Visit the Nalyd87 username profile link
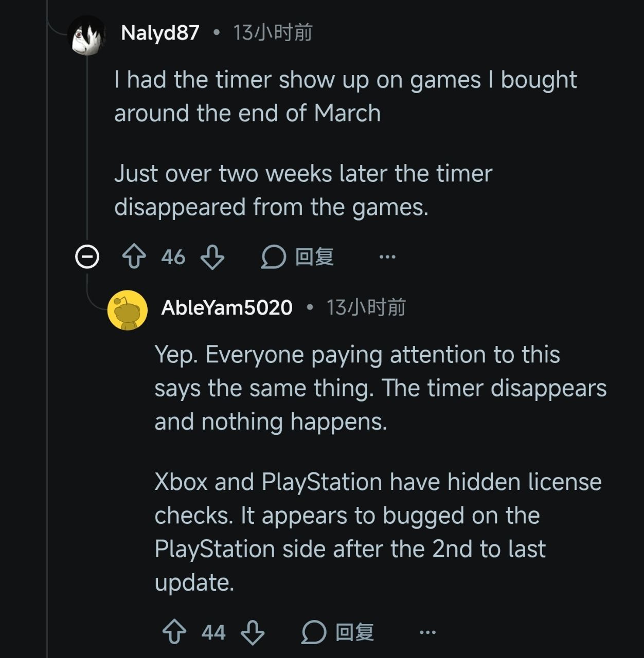 click(x=160, y=33)
